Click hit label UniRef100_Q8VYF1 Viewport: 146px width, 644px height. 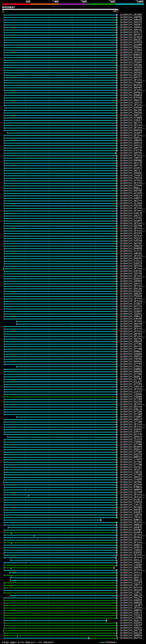[x=131, y=35]
